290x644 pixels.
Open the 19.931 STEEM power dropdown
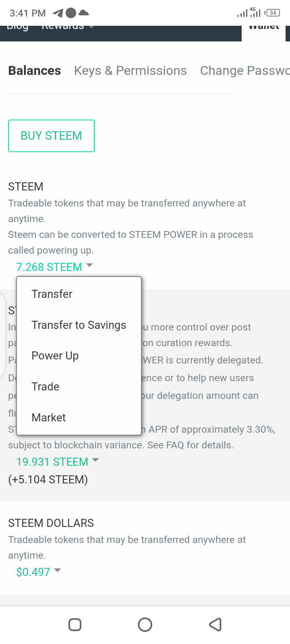(x=57, y=462)
